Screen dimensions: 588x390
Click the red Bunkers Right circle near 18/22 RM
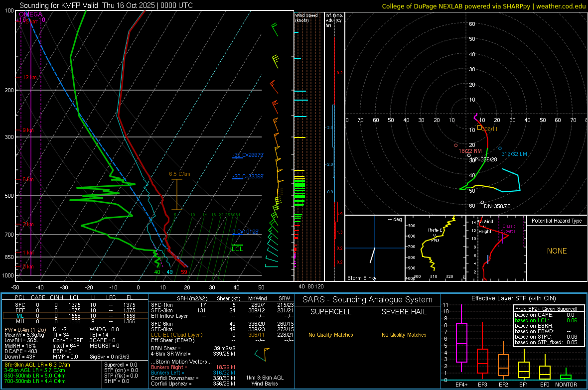pyautogui.click(x=456, y=145)
